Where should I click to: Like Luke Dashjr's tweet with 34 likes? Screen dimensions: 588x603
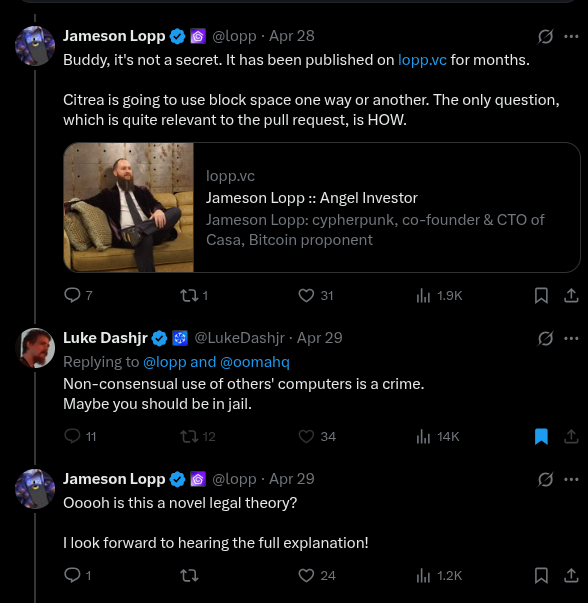coord(306,436)
